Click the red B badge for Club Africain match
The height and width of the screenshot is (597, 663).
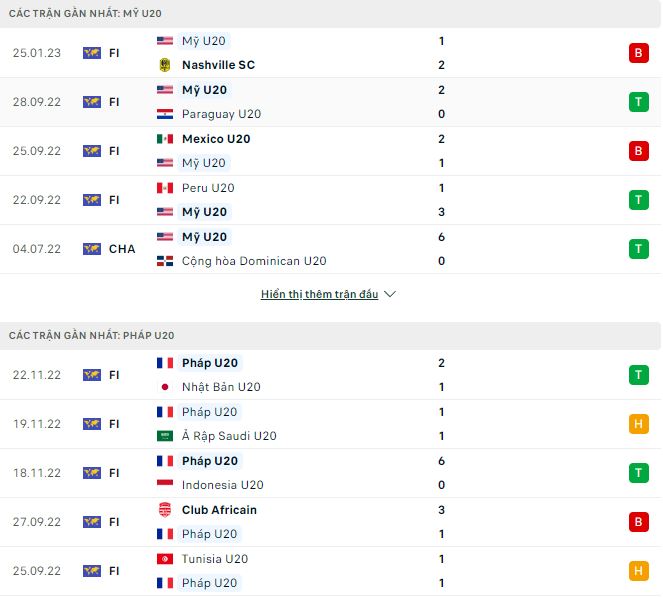coord(638,522)
